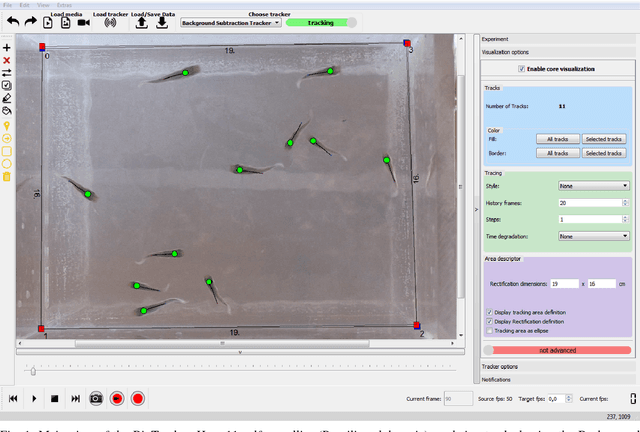The image size is (640, 432).
Task: Open the Extras menu
Action: [x=65, y=4]
